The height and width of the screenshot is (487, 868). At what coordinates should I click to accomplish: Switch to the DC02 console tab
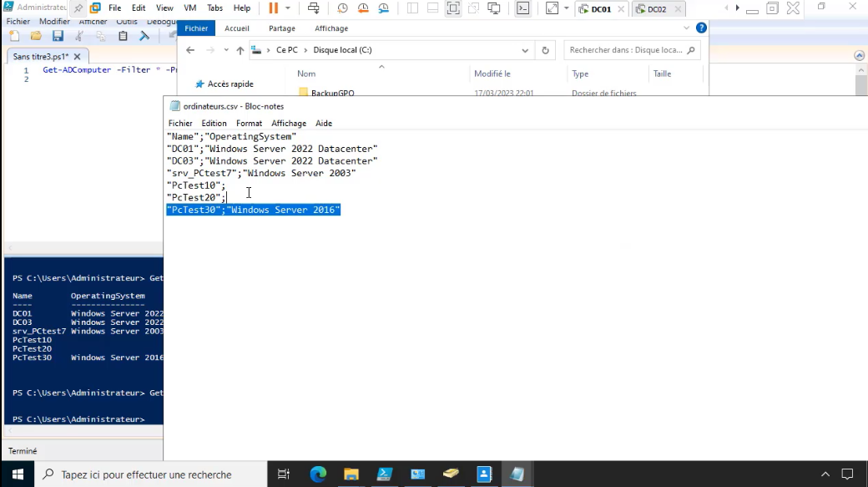pyautogui.click(x=659, y=8)
